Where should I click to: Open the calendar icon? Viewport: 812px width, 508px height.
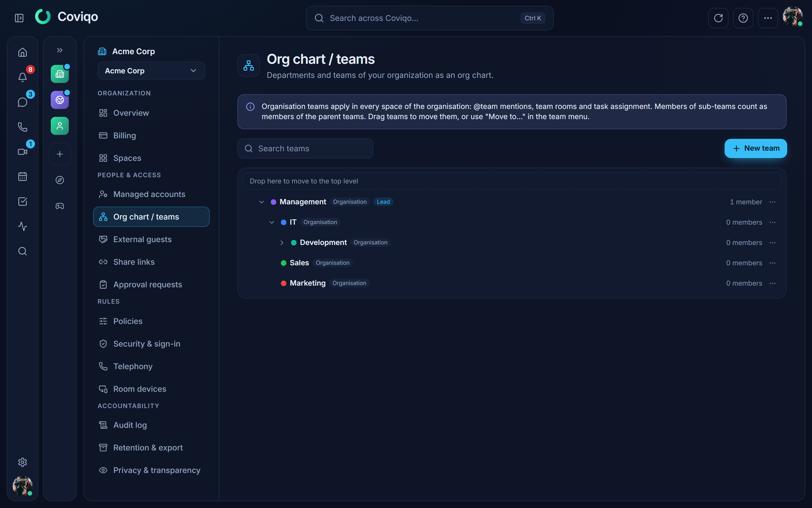click(23, 177)
